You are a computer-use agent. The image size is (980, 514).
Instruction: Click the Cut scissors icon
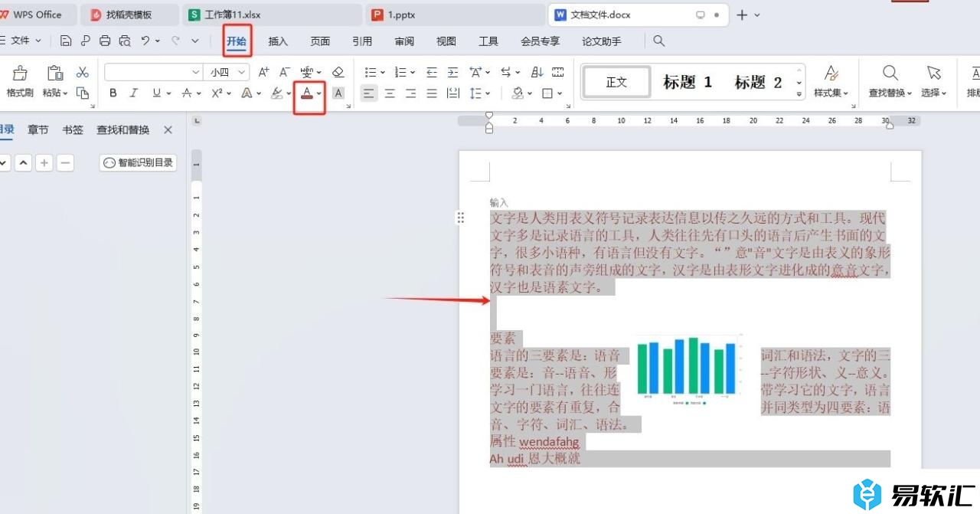(x=83, y=72)
